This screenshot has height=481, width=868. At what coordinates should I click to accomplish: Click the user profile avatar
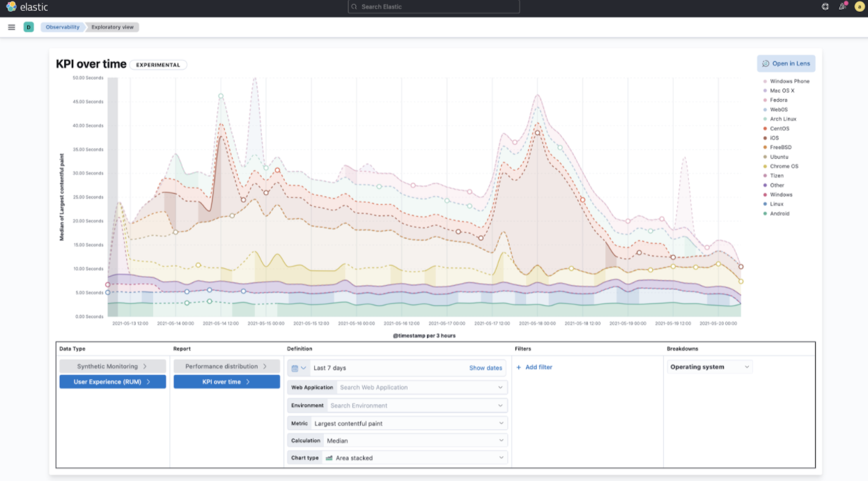pos(859,7)
